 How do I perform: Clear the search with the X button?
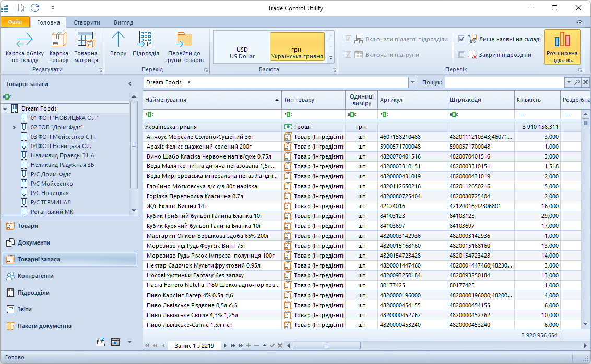tap(585, 82)
